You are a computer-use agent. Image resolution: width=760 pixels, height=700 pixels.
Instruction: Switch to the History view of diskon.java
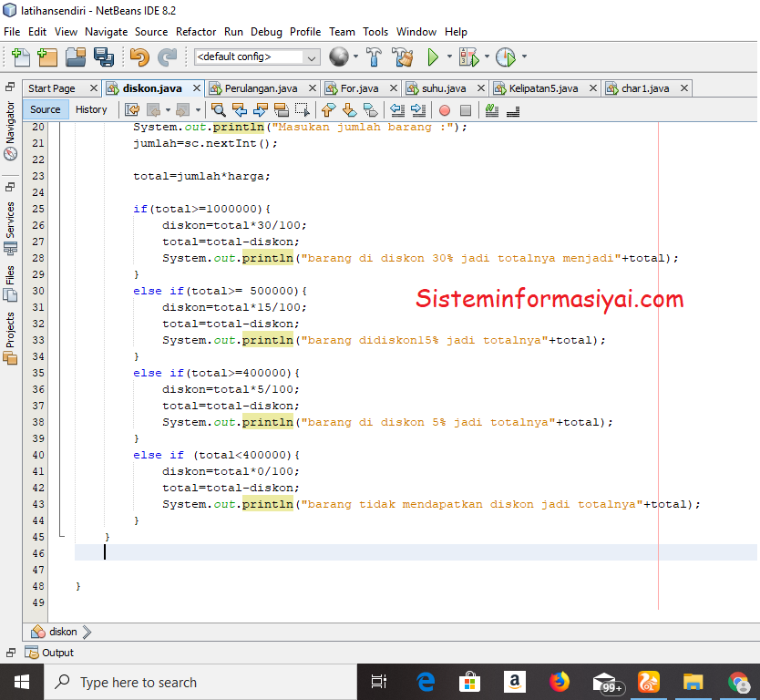91,109
